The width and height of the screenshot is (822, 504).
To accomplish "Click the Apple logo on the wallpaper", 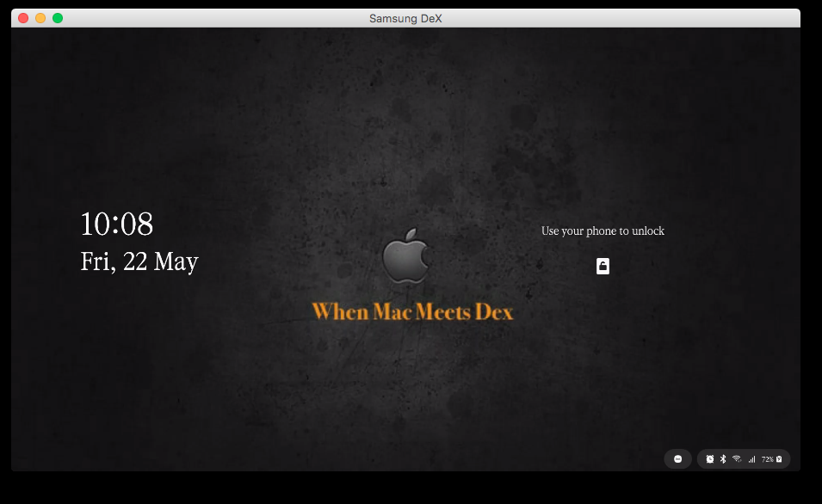I will (406, 256).
